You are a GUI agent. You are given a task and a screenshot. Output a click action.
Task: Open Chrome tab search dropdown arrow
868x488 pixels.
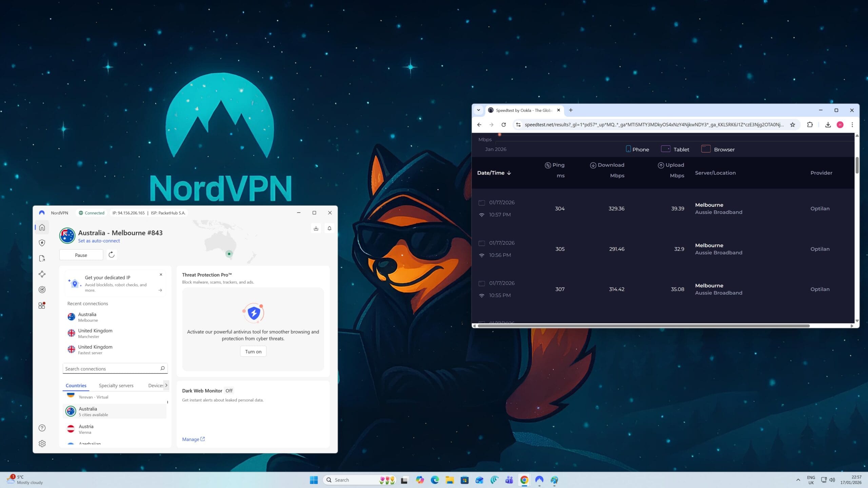coord(478,110)
